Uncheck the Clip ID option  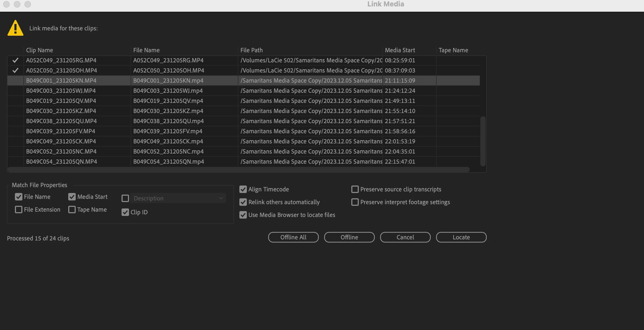click(125, 212)
